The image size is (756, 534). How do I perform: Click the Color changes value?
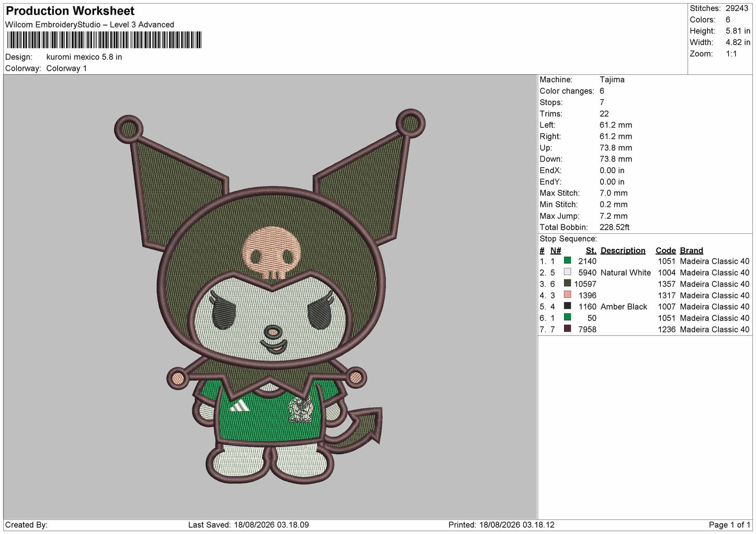point(602,91)
